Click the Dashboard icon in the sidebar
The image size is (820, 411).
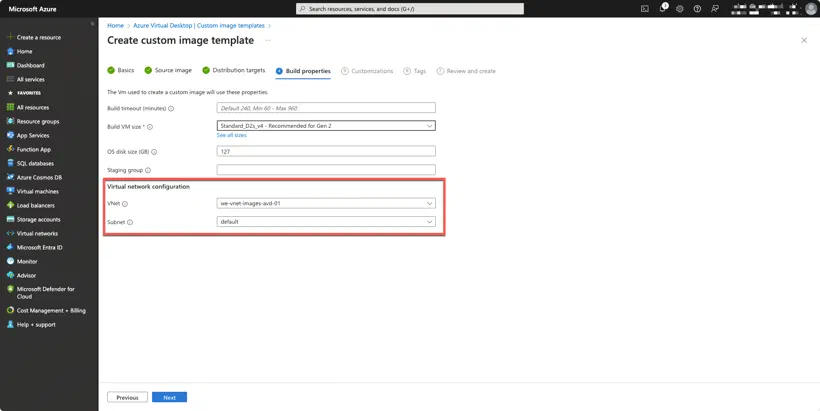(10, 65)
